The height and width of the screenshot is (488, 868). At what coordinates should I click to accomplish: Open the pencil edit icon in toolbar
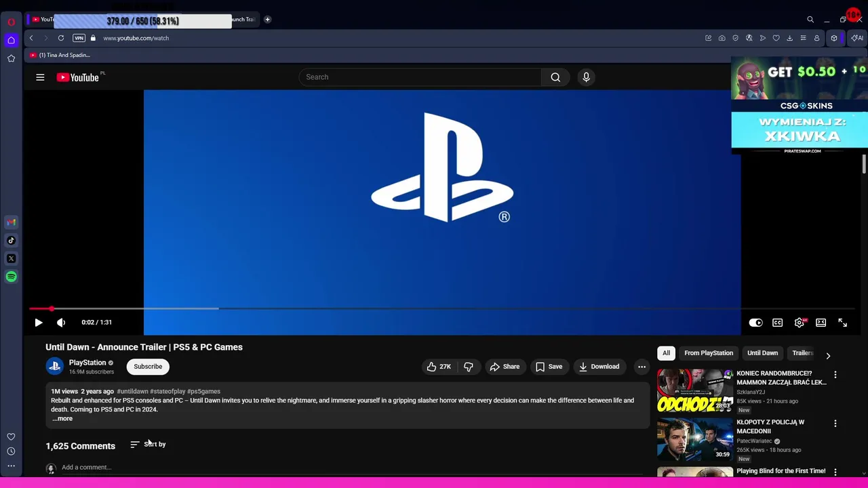coord(708,38)
